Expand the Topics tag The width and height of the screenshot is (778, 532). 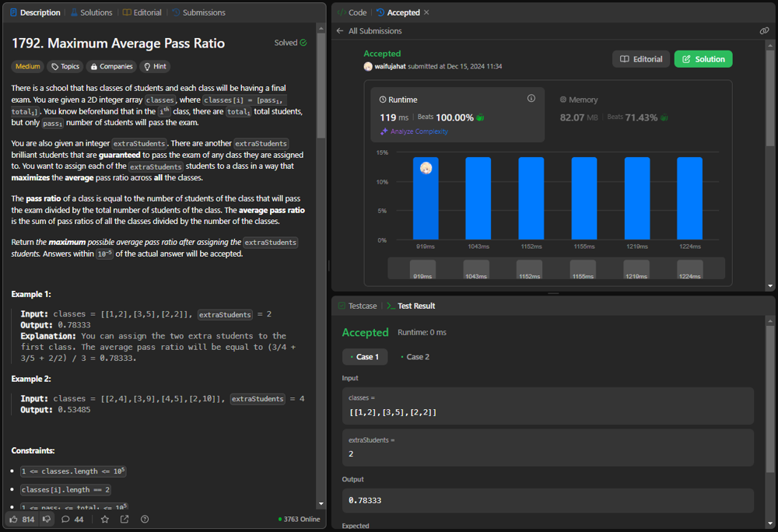tap(65, 67)
